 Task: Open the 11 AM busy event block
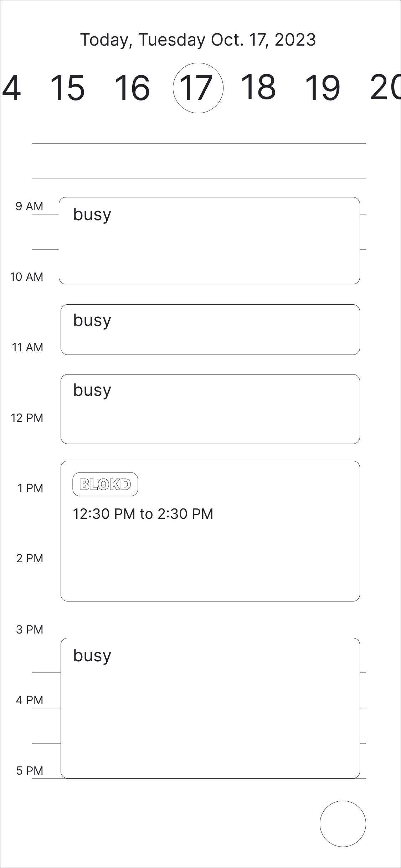coord(210,408)
